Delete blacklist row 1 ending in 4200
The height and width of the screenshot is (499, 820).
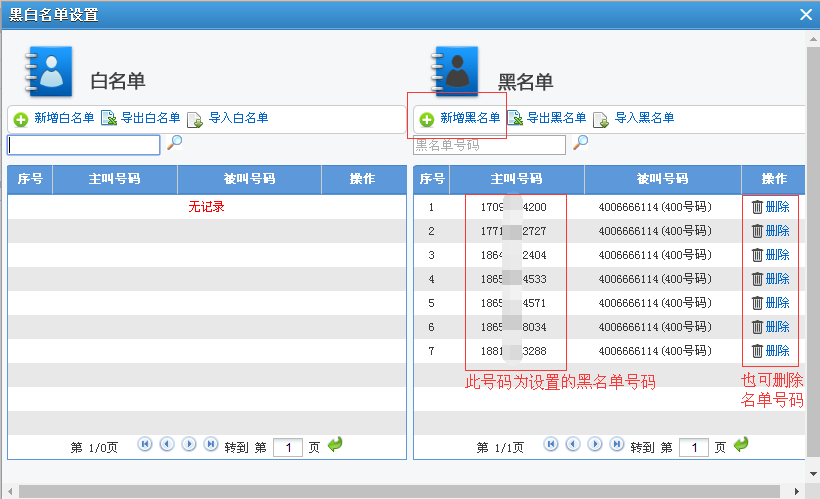[770, 207]
